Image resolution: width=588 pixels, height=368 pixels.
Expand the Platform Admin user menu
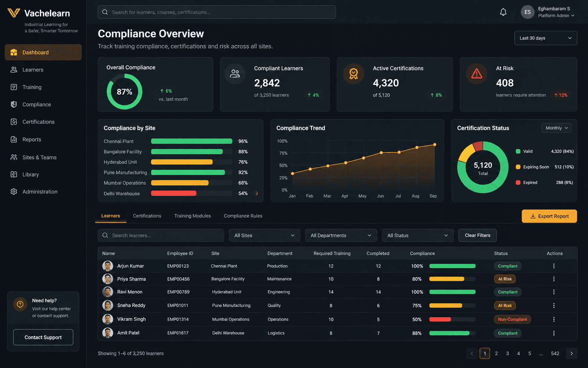click(x=556, y=16)
